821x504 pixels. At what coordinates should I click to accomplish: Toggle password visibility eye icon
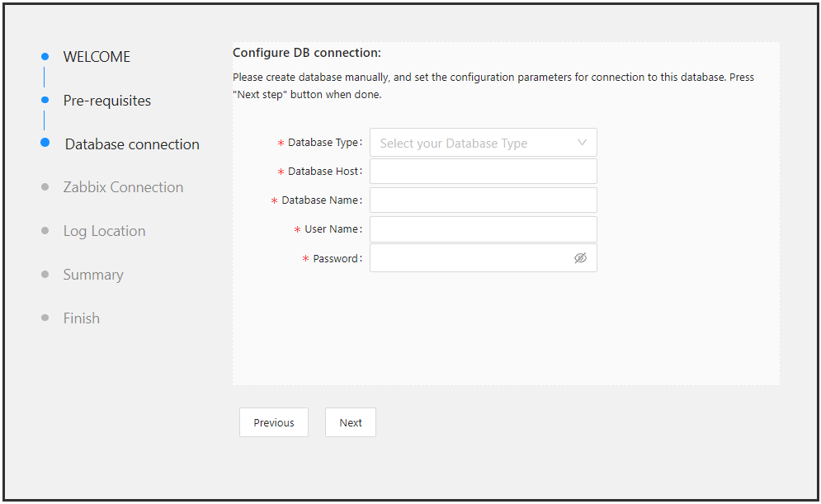coord(580,258)
